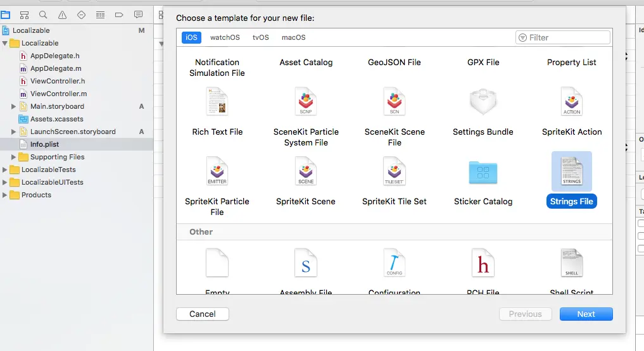Image resolution: width=644 pixels, height=351 pixels.
Task: Expand the Products folder
Action: coord(5,195)
